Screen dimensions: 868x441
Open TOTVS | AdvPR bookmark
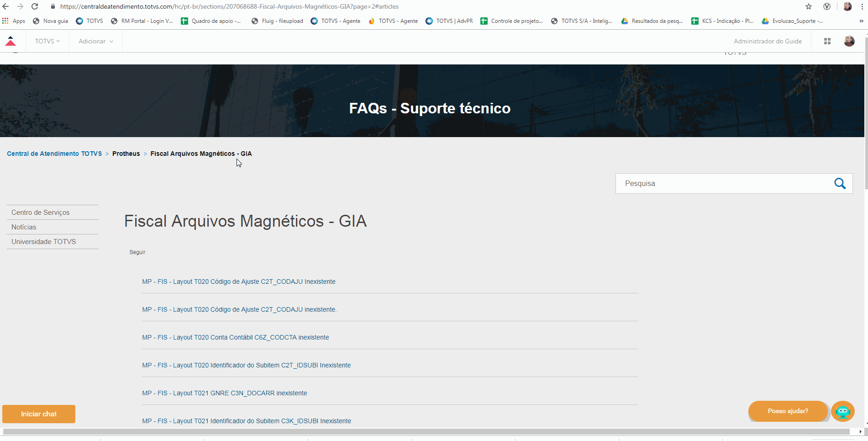pos(449,21)
